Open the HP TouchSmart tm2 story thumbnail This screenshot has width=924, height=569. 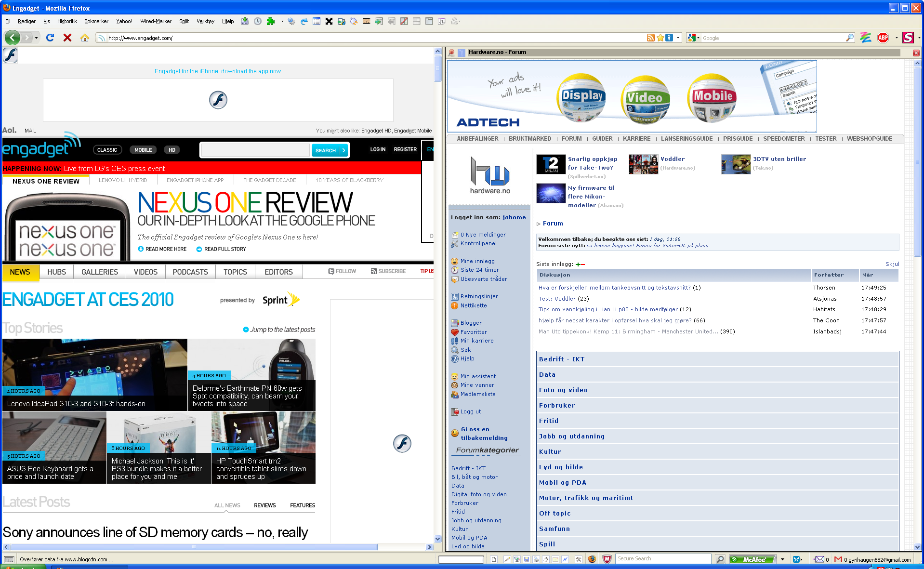tap(264, 448)
